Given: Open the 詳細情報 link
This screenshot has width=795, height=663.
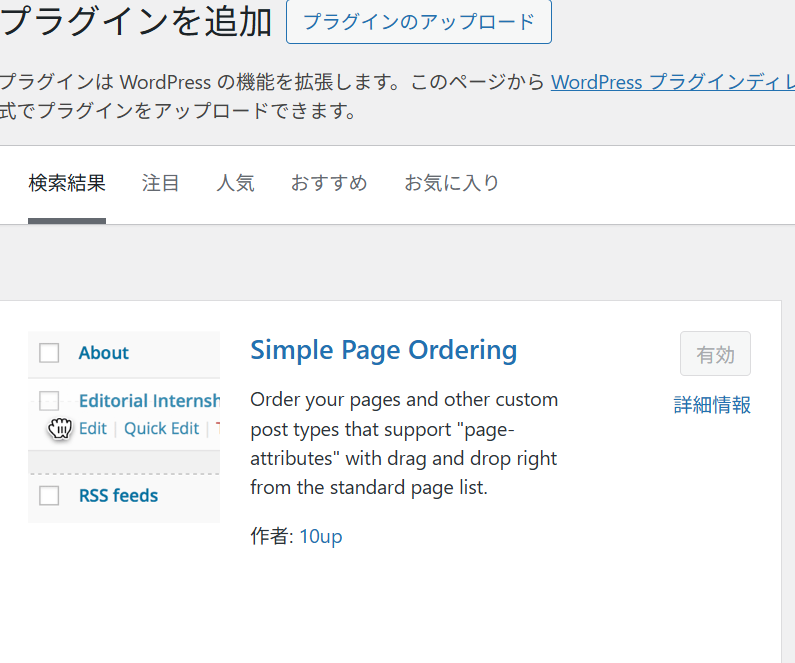Looking at the screenshot, I should [712, 405].
